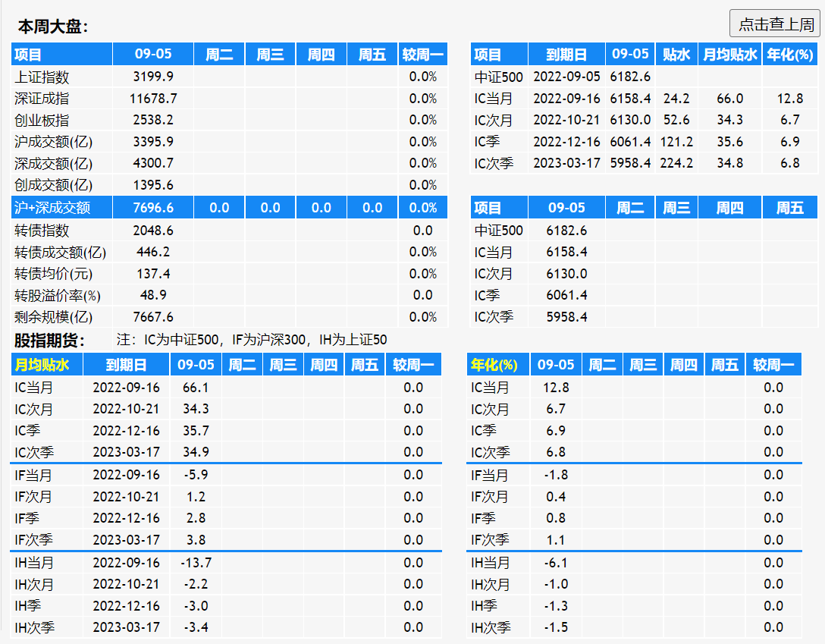Select the 创业板指 row label
Viewport: 825px width, 644px height.
click(42, 121)
